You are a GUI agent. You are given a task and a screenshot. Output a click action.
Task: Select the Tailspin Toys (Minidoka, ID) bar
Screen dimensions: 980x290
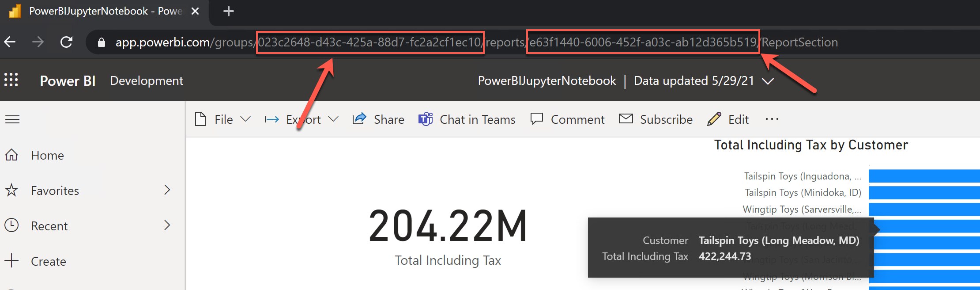[924, 193]
